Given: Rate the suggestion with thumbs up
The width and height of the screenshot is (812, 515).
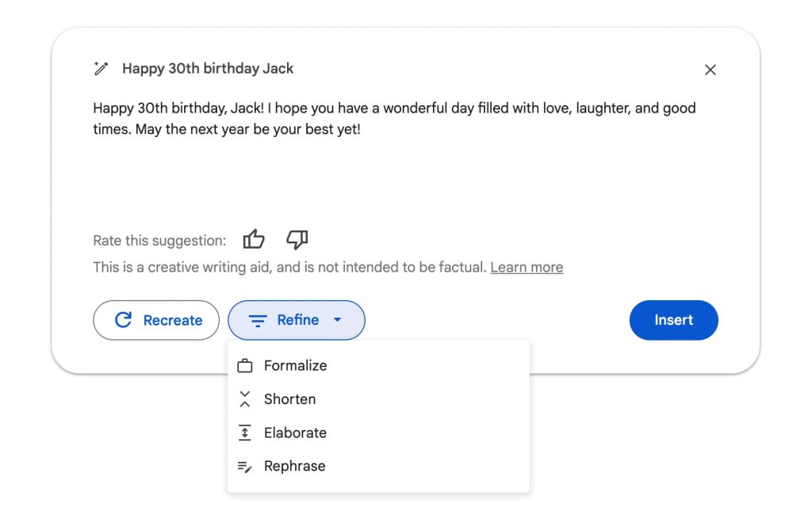Looking at the screenshot, I should (254, 239).
